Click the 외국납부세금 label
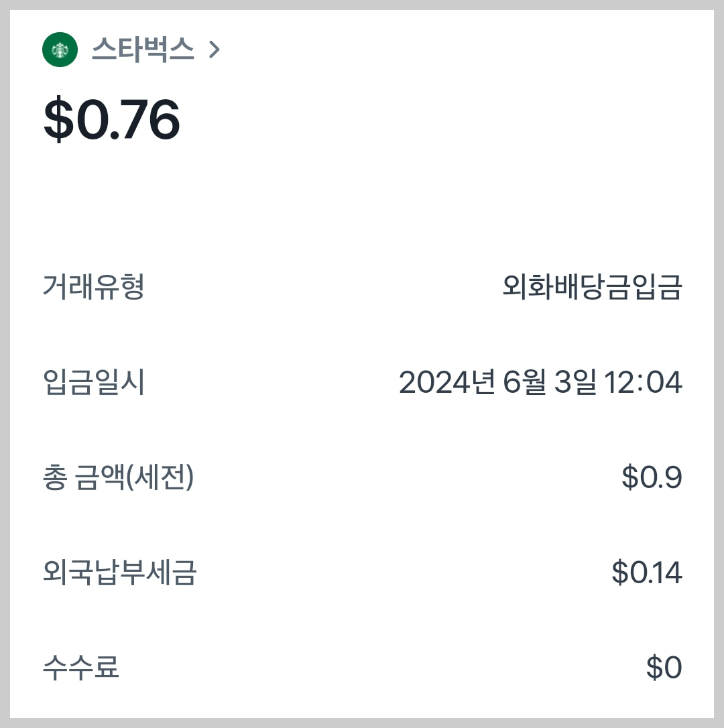The height and width of the screenshot is (728, 724). point(120,572)
